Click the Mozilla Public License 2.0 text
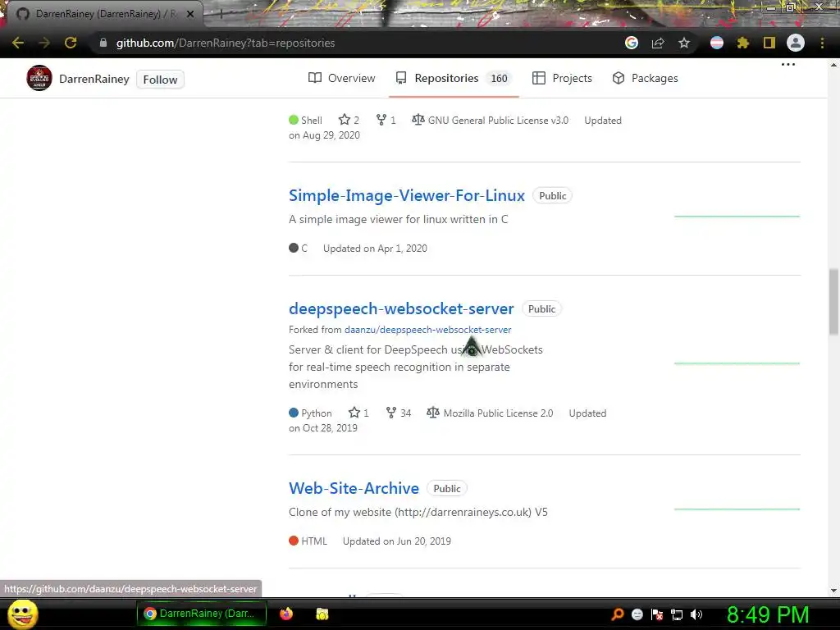Viewport: 840px width, 630px height. [498, 413]
